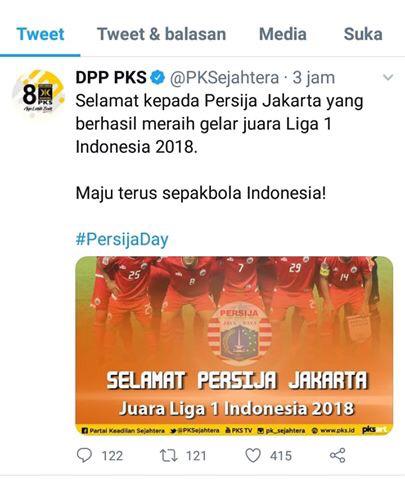Go to the Suka tab
Screen dimensions: 405x480
point(363,34)
